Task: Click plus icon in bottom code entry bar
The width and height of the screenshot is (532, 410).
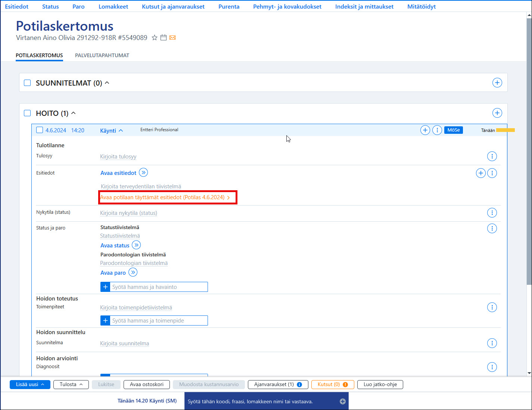Action: [343, 401]
